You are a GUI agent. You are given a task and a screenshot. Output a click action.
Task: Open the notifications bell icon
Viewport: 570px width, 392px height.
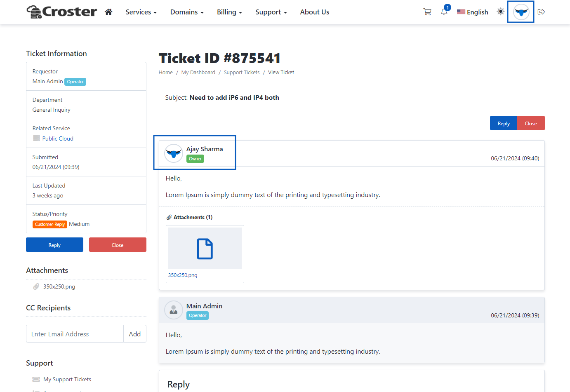click(x=444, y=12)
